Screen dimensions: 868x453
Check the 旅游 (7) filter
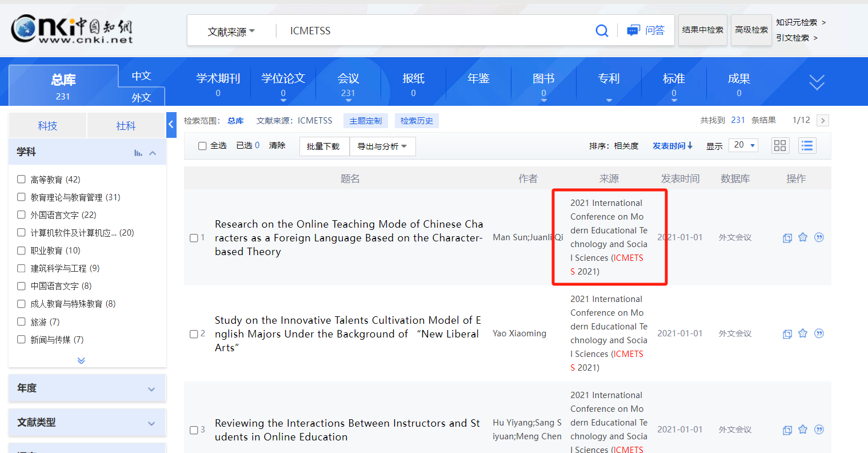coord(21,321)
